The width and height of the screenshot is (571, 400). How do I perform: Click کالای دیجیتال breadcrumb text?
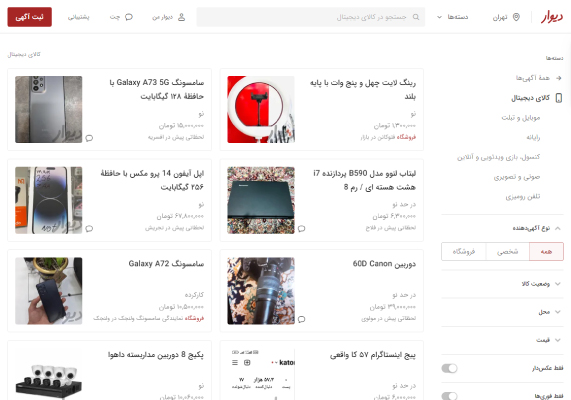tap(24, 54)
